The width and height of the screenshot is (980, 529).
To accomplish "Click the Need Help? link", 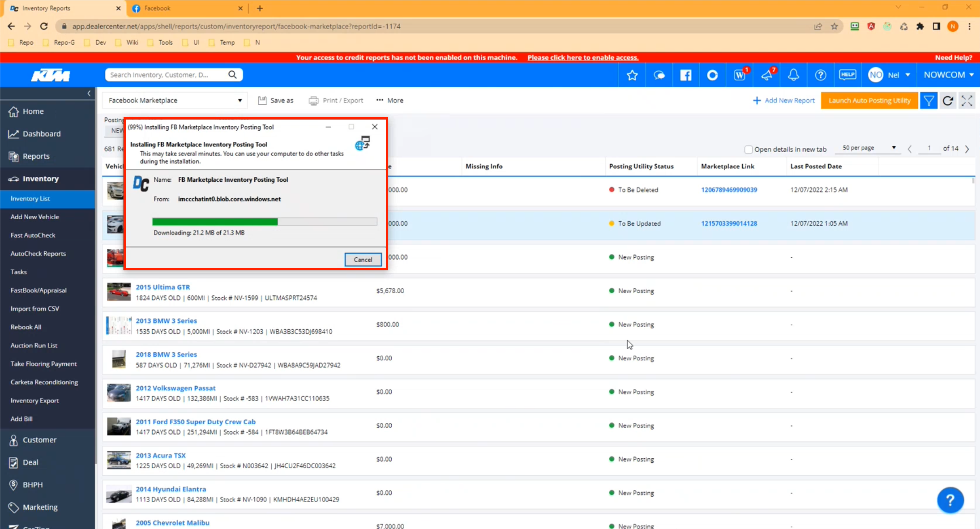I will tap(953, 58).
